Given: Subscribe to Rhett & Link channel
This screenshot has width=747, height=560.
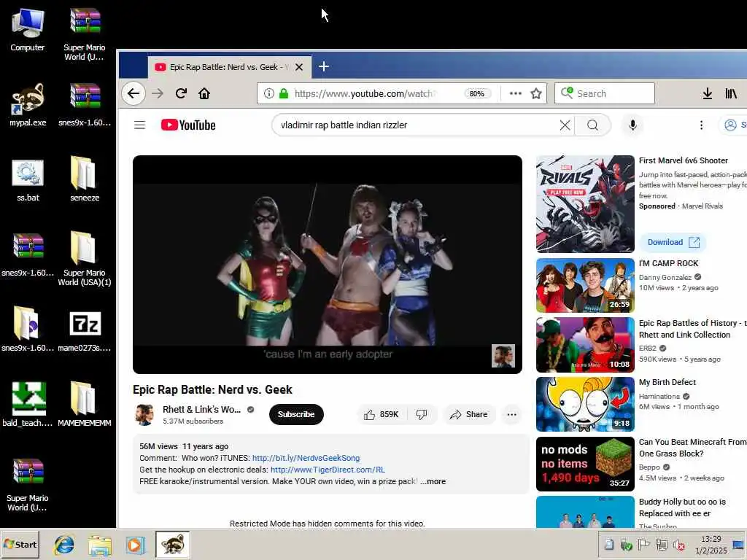Looking at the screenshot, I should tap(296, 414).
